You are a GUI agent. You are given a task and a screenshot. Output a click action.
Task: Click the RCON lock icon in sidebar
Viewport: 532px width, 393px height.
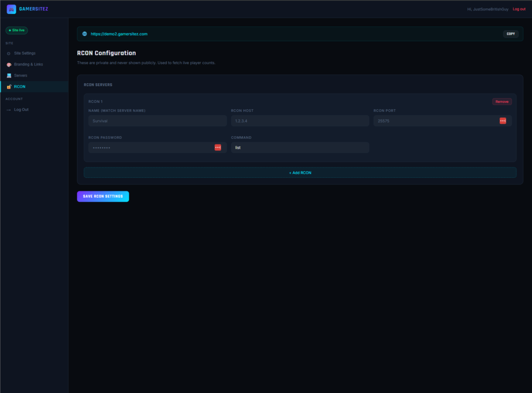click(x=9, y=87)
